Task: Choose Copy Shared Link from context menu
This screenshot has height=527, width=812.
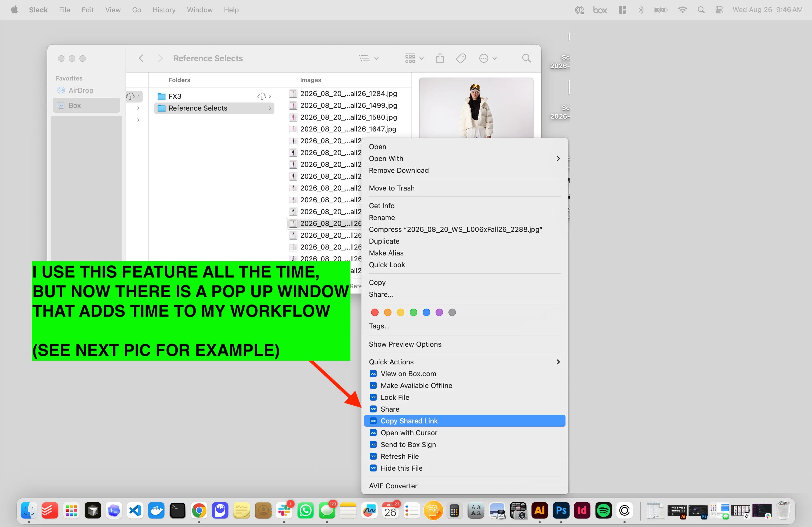Action: tap(465, 421)
